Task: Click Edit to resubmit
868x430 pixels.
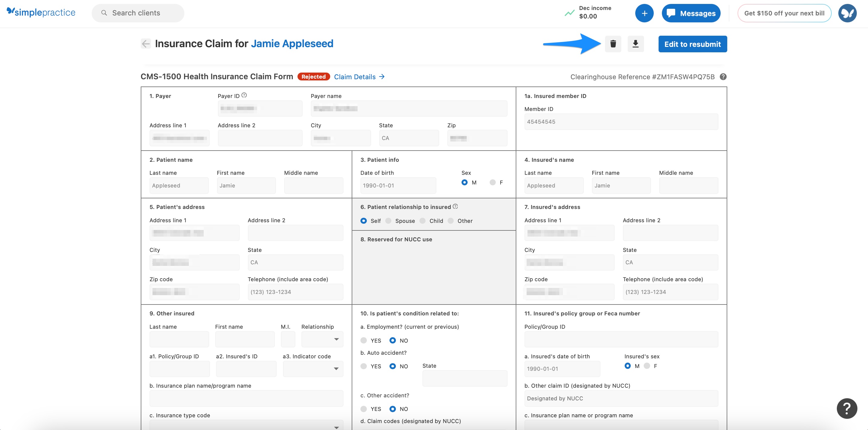Action: (692, 44)
